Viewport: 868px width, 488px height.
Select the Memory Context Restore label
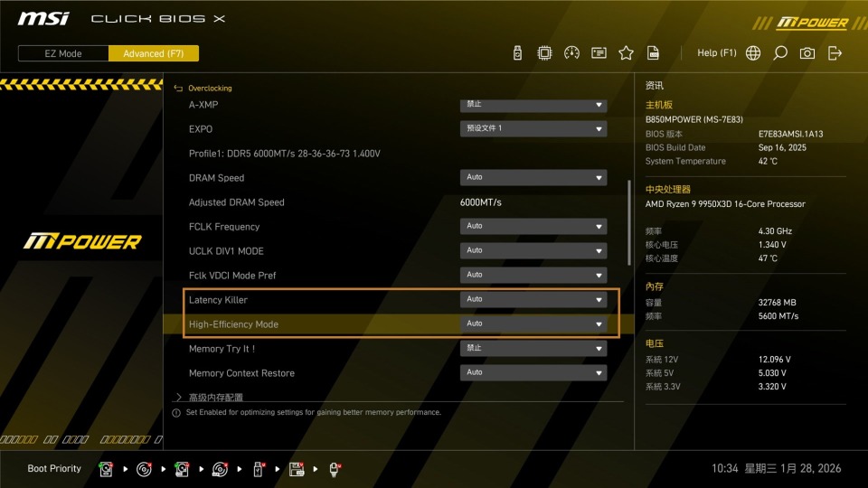tap(241, 373)
